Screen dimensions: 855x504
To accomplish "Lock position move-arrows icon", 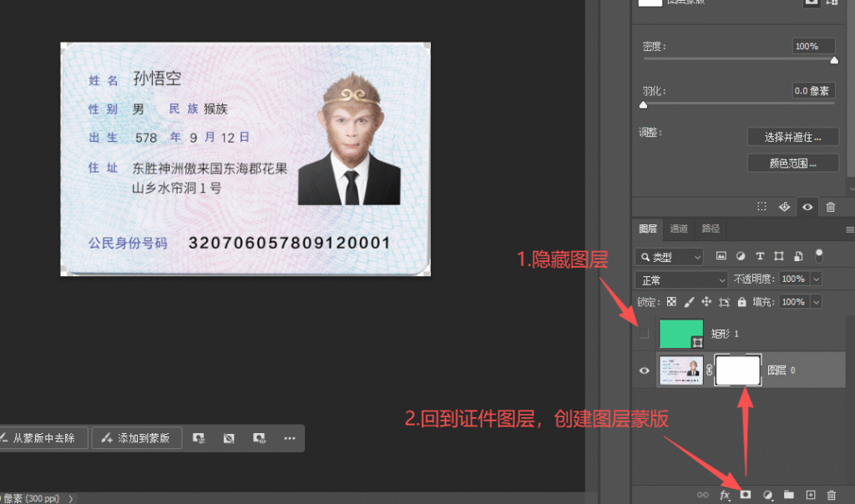I will (706, 301).
